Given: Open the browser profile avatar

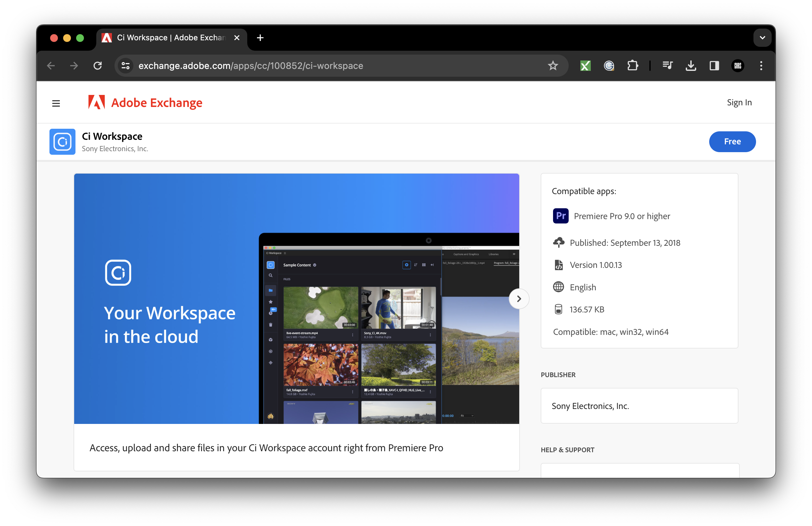Looking at the screenshot, I should (x=737, y=65).
